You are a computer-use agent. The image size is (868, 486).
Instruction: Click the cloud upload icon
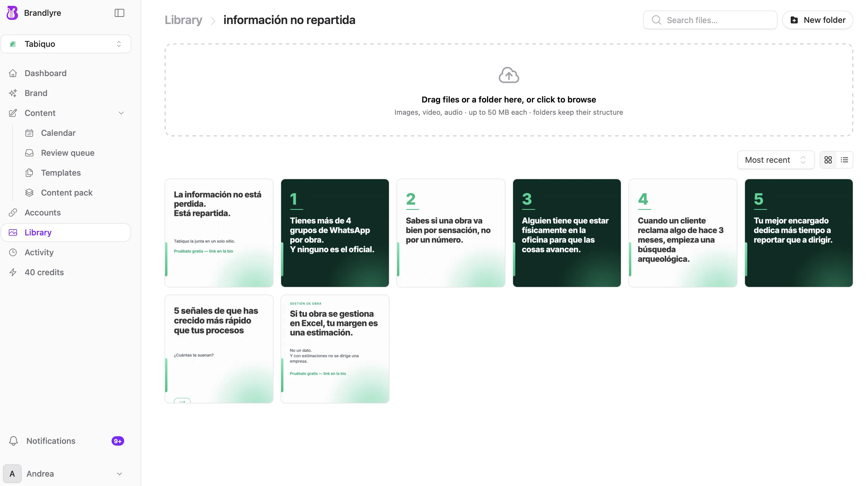(508, 75)
